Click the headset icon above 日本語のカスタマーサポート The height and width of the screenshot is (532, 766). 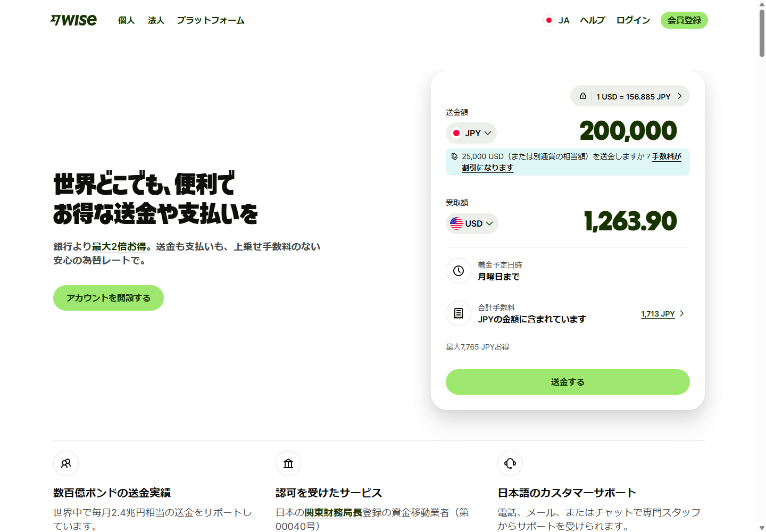(x=510, y=463)
